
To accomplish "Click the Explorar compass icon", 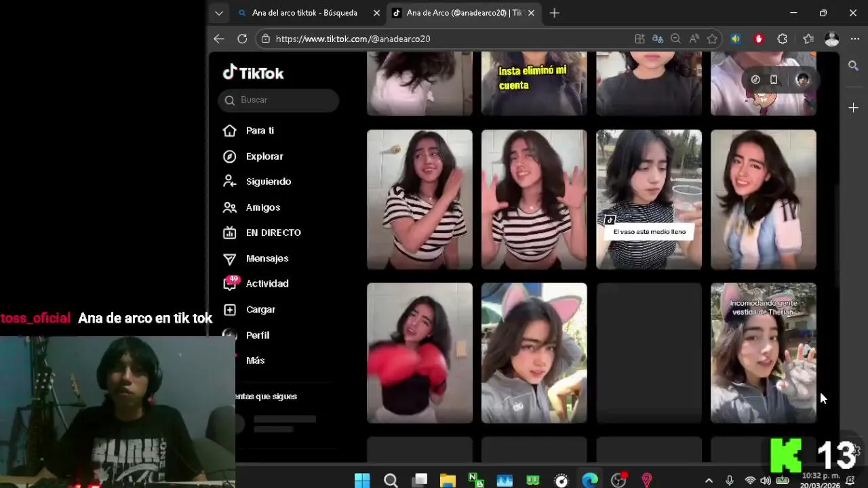I will point(230,157).
